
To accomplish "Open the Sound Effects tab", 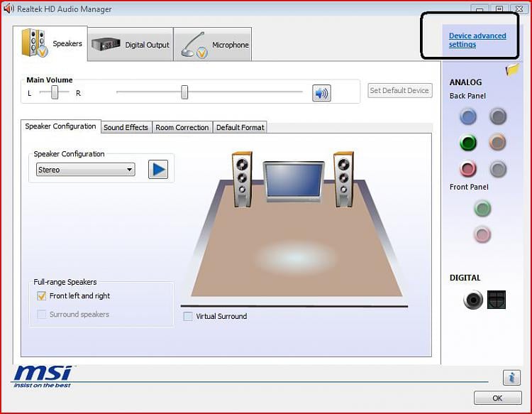I will pyautogui.click(x=126, y=127).
